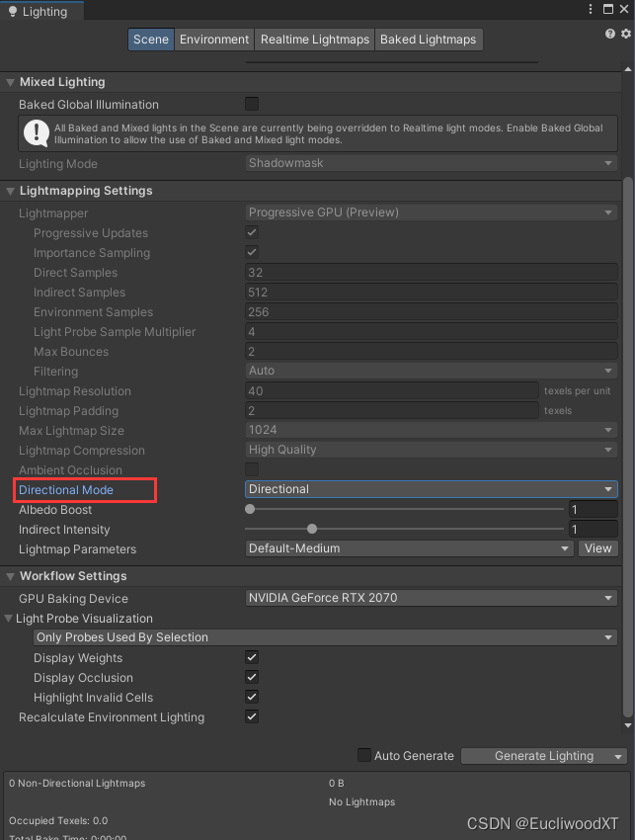
Task: Toggle Recalculate Environment Lighting checkbox
Action: (252, 716)
